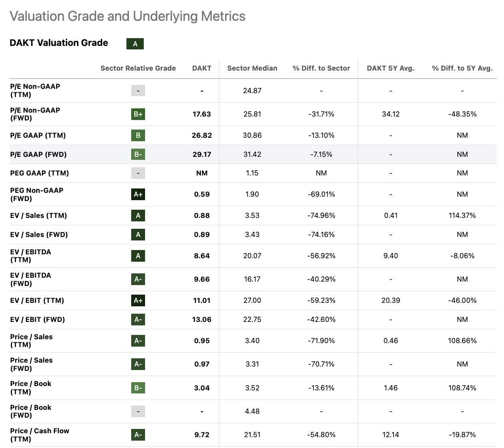This screenshot has height=448, width=504.
Task: Click the A+ grade badge for EV / EBIT (TTM)
Action: (x=138, y=300)
